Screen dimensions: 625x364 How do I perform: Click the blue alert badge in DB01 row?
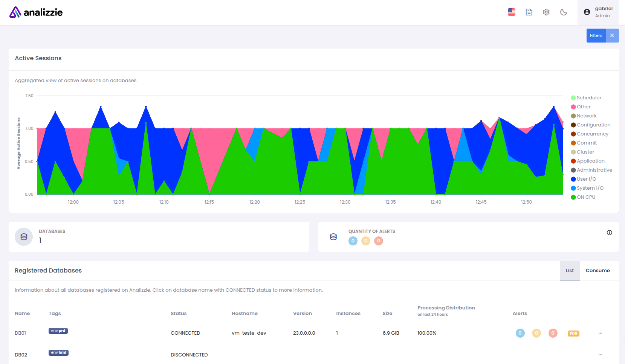520,333
